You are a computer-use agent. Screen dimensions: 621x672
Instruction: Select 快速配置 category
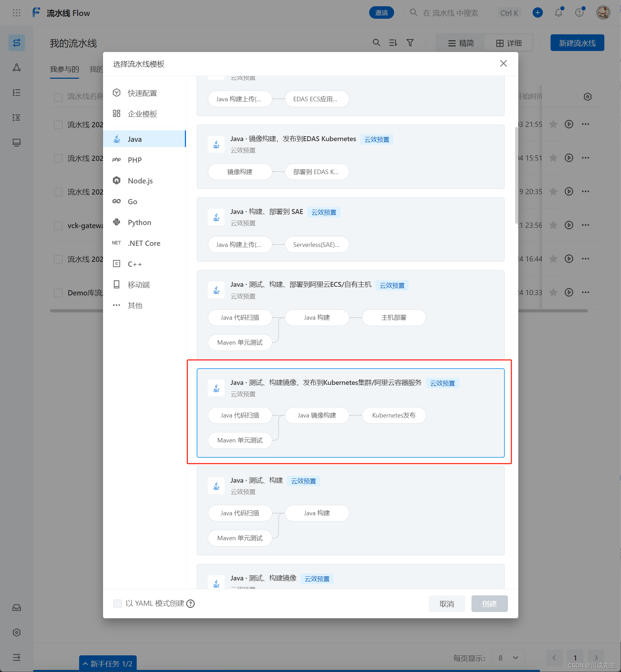point(144,93)
